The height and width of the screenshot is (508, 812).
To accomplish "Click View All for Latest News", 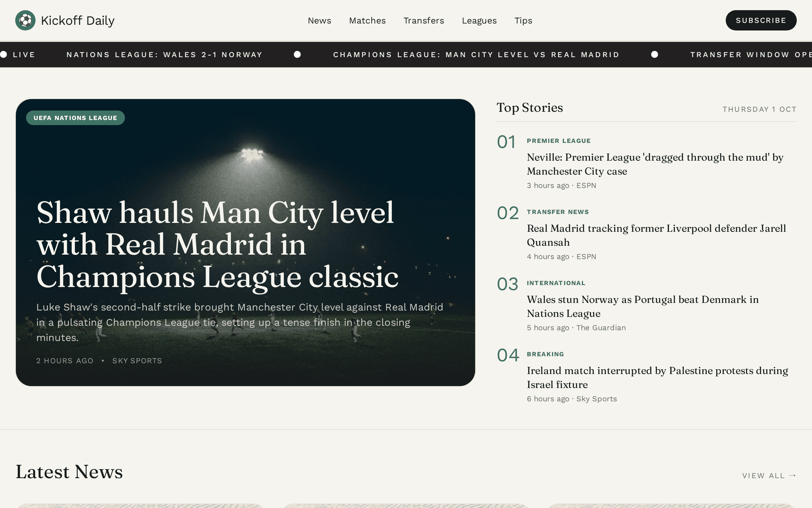I will [x=769, y=476].
